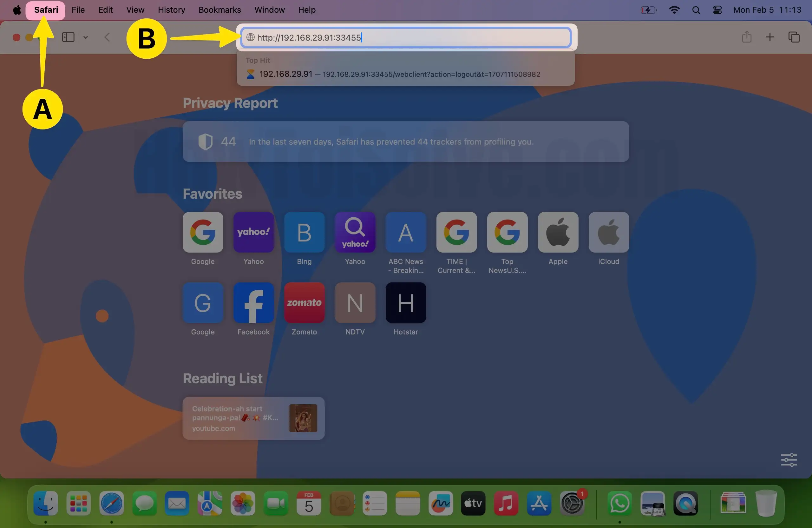Open Control Center in menu bar
This screenshot has height=528, width=812.
coord(717,10)
